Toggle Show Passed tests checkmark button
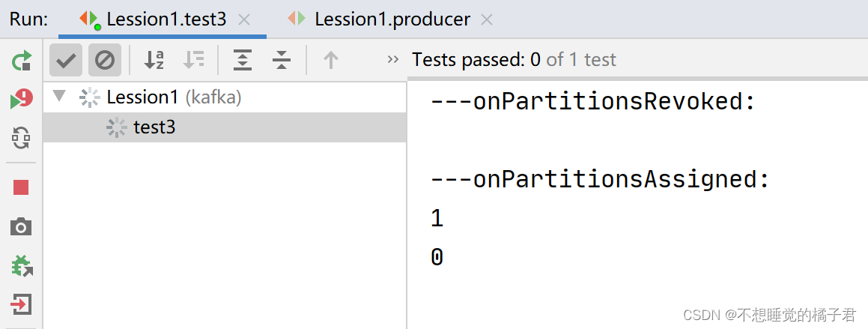Screen dimensions: 868x329 (66, 60)
